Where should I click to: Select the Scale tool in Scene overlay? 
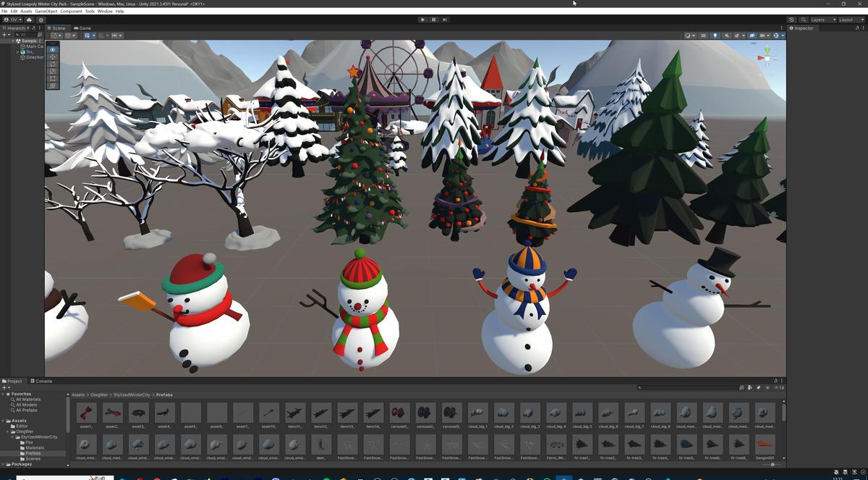(52, 71)
